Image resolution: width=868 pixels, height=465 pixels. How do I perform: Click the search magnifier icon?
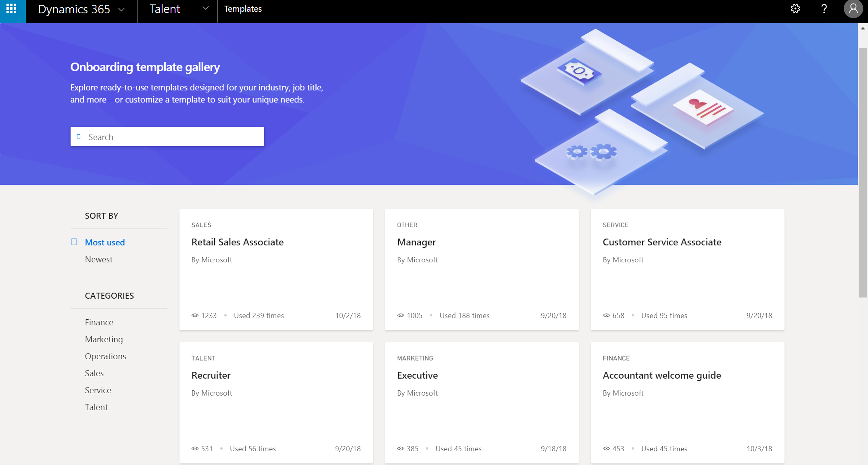click(x=79, y=136)
